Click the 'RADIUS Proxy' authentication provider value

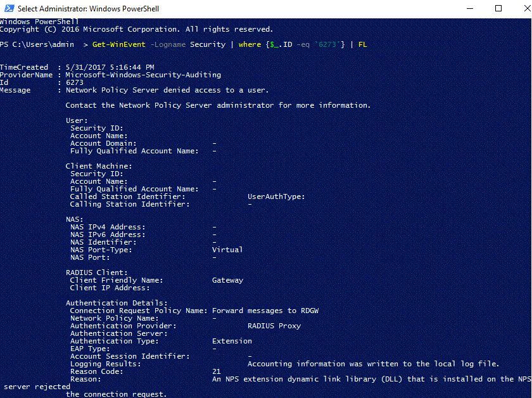coord(274,326)
